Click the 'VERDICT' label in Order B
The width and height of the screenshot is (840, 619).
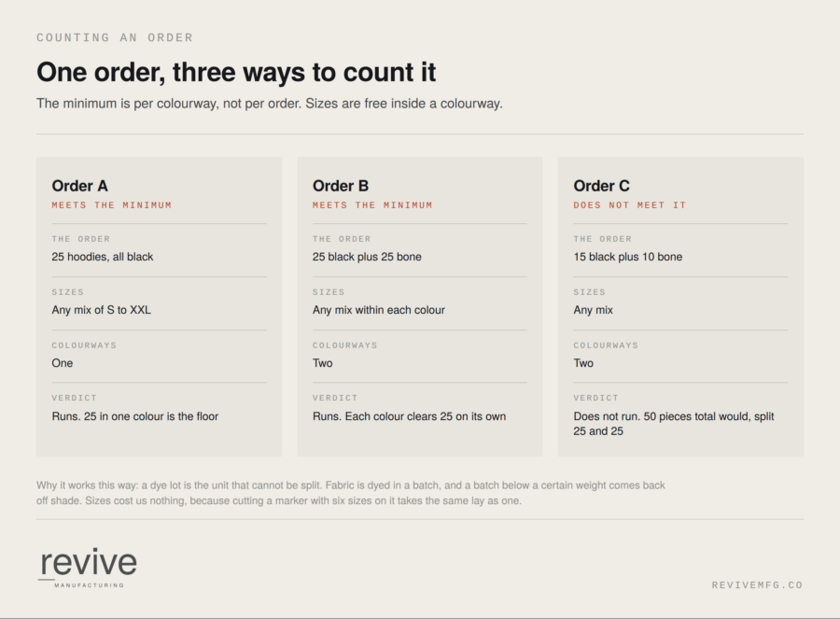335,398
